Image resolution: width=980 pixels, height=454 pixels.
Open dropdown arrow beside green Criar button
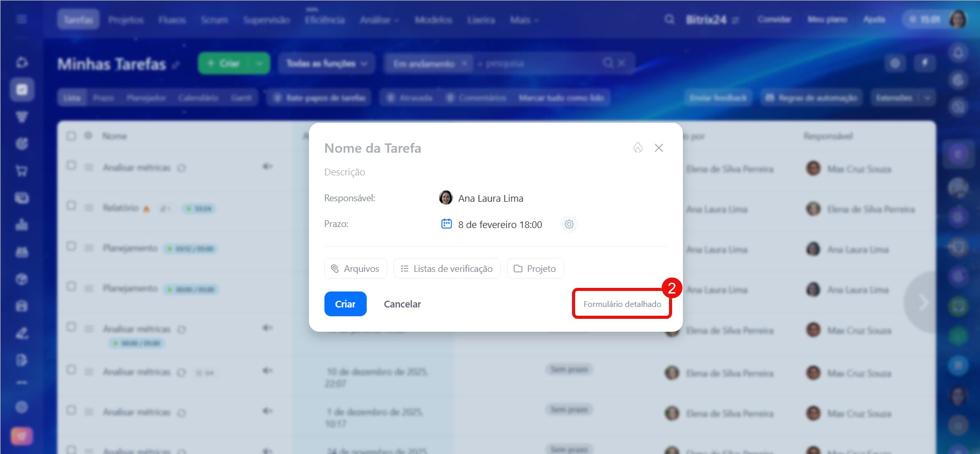(x=259, y=63)
